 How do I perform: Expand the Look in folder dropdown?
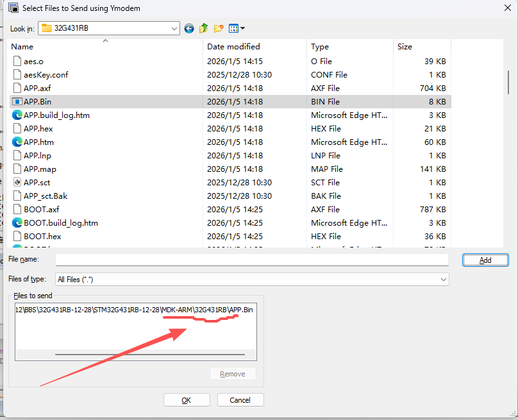[174, 28]
